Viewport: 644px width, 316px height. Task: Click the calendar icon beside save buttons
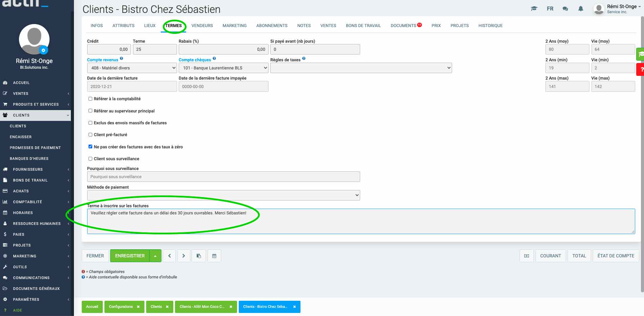pos(214,256)
